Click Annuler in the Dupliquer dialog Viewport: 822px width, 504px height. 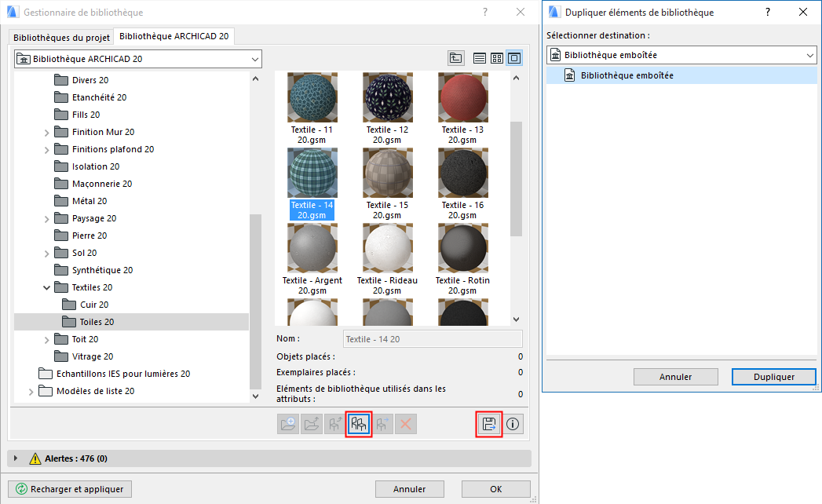pos(676,377)
